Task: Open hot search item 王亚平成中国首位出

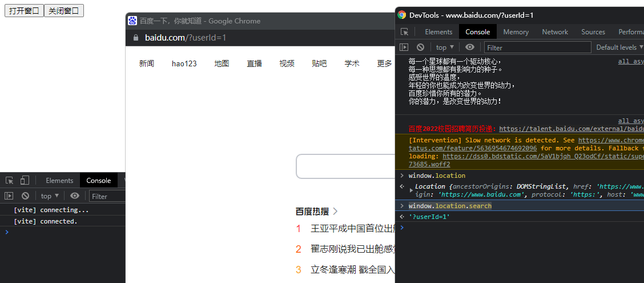Action: coord(353,229)
